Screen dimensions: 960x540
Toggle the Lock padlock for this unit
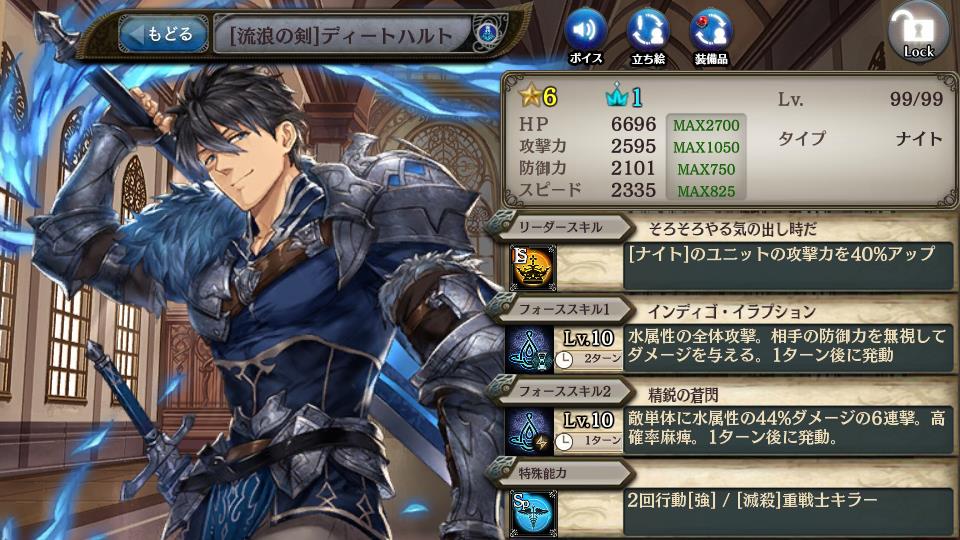[918, 32]
